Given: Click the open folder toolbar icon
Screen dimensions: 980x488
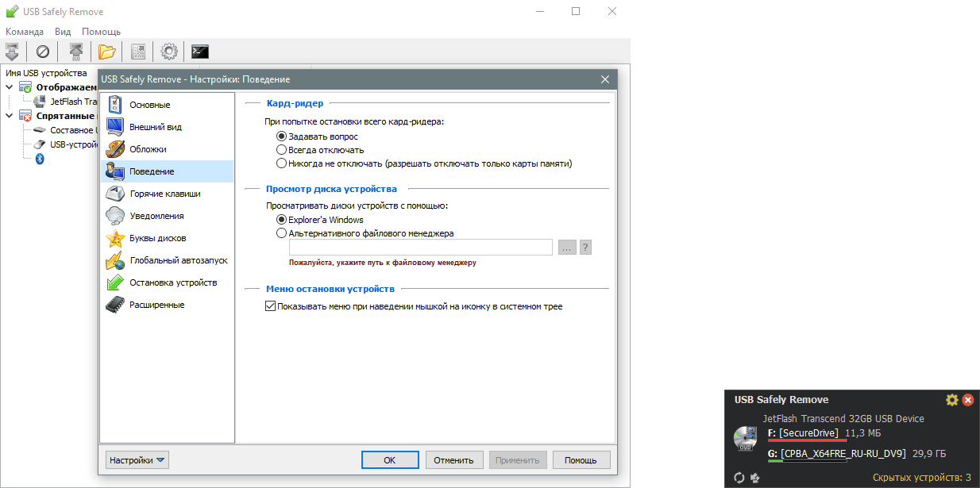Looking at the screenshot, I should click(106, 52).
